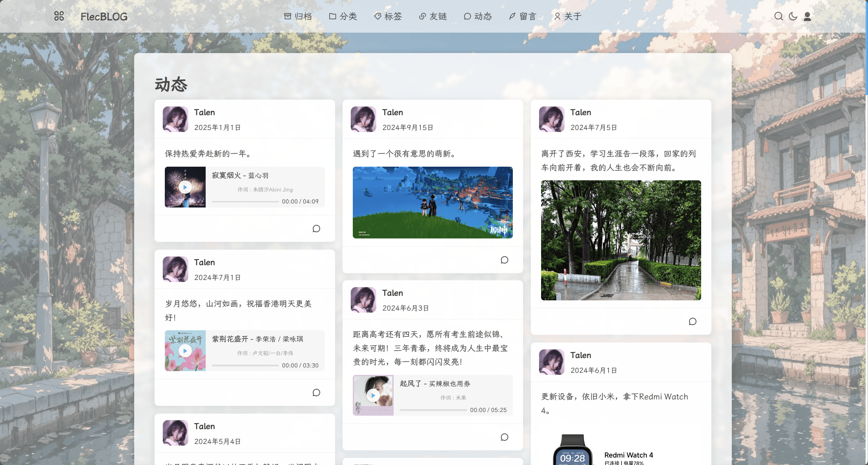Open comments on the 紫荆花盛开 post
Screen dimensions: 868x465
pos(316,393)
